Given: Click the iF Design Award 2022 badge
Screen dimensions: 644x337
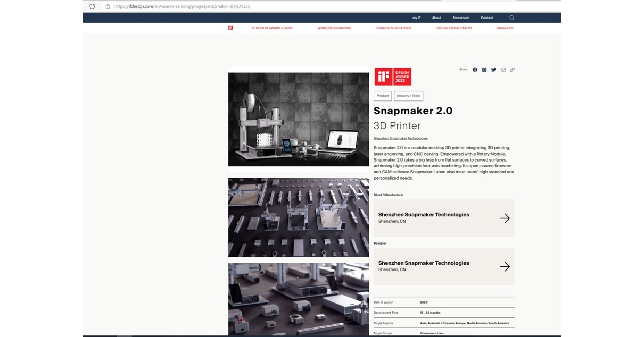Looking at the screenshot, I should point(393,76).
